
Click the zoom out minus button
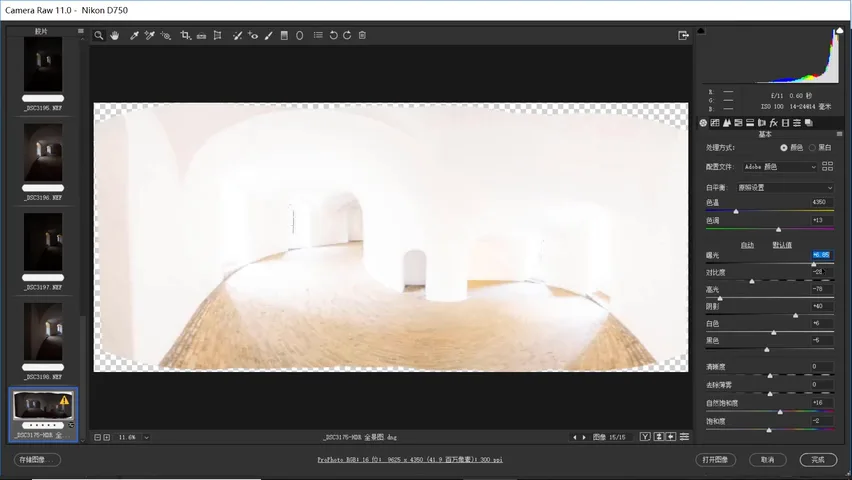[97, 437]
